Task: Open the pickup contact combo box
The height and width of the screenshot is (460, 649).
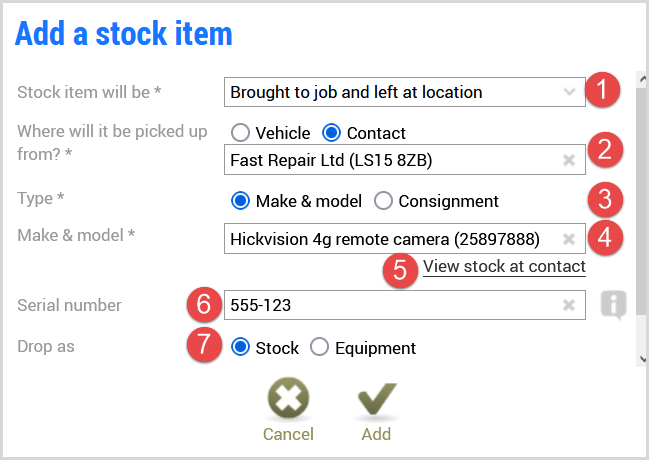Action: 405,160
